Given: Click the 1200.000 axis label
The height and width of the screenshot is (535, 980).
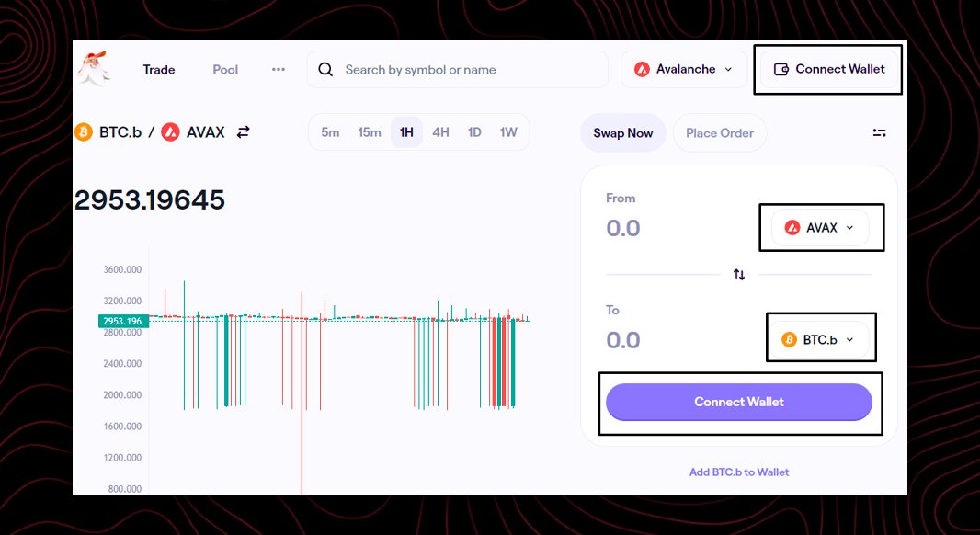Looking at the screenshot, I should [x=122, y=458].
